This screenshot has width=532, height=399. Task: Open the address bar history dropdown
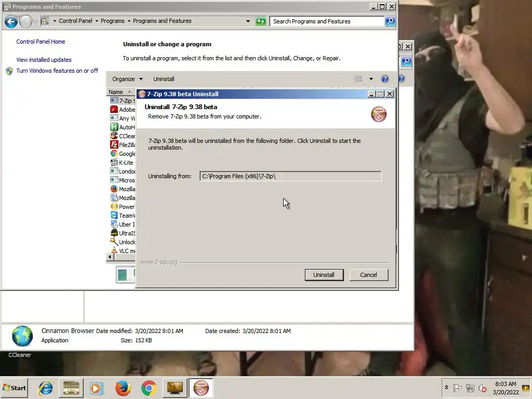[x=248, y=21]
